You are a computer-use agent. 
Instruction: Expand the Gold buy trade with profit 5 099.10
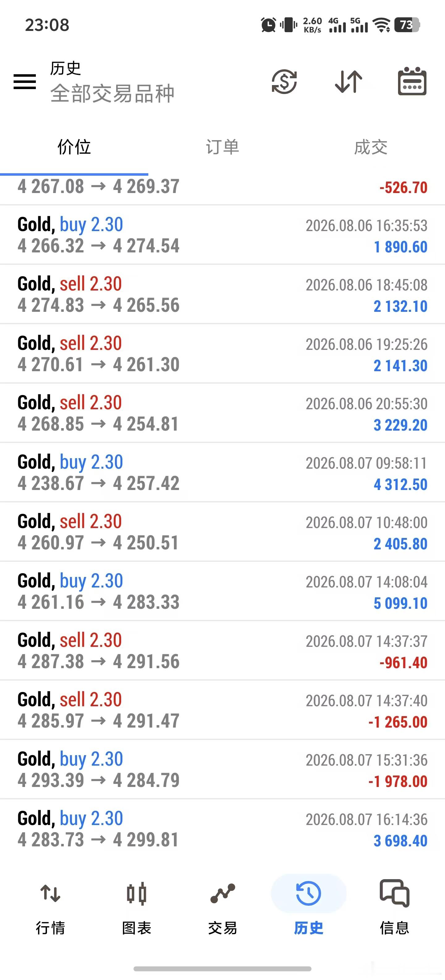click(222, 591)
